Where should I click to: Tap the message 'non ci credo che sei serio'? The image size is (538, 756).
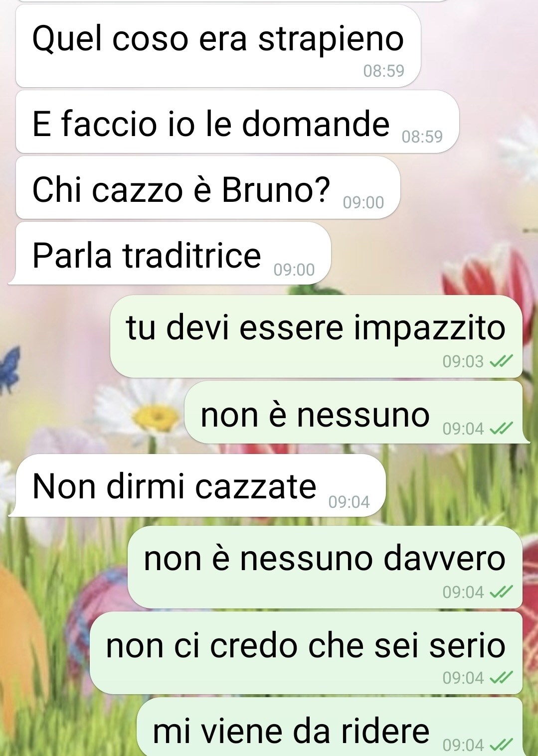pos(306,653)
